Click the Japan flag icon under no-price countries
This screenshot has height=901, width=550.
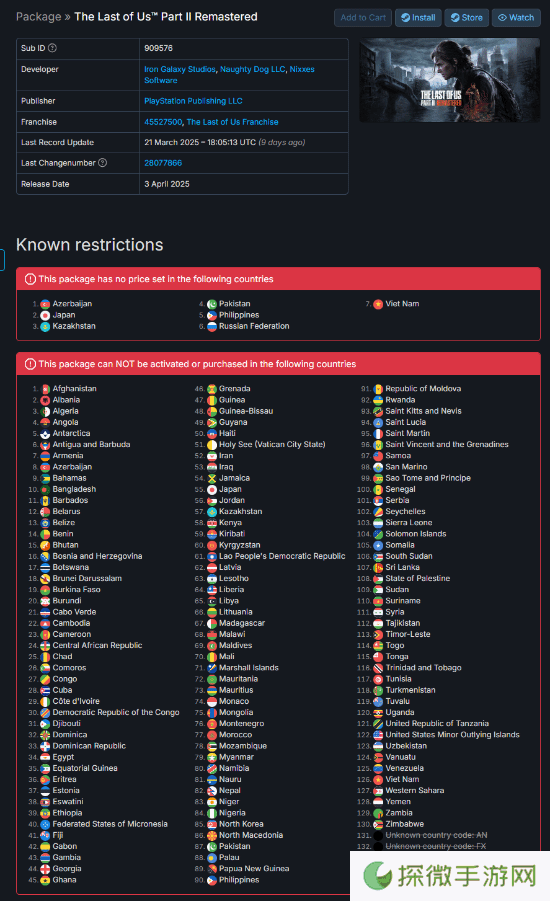tap(45, 315)
